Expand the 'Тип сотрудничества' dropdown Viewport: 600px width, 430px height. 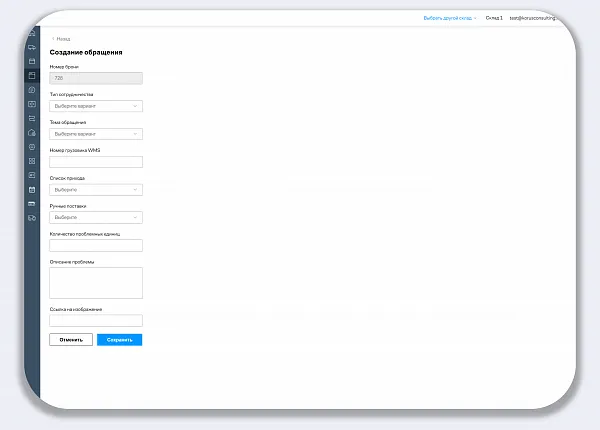[x=96, y=105]
